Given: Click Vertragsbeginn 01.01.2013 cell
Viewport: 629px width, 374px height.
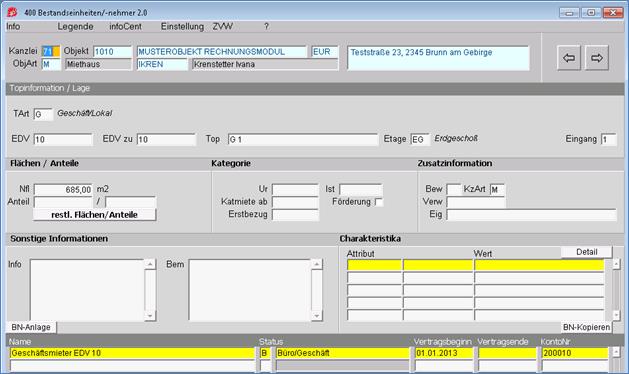Looking at the screenshot, I should (444, 353).
